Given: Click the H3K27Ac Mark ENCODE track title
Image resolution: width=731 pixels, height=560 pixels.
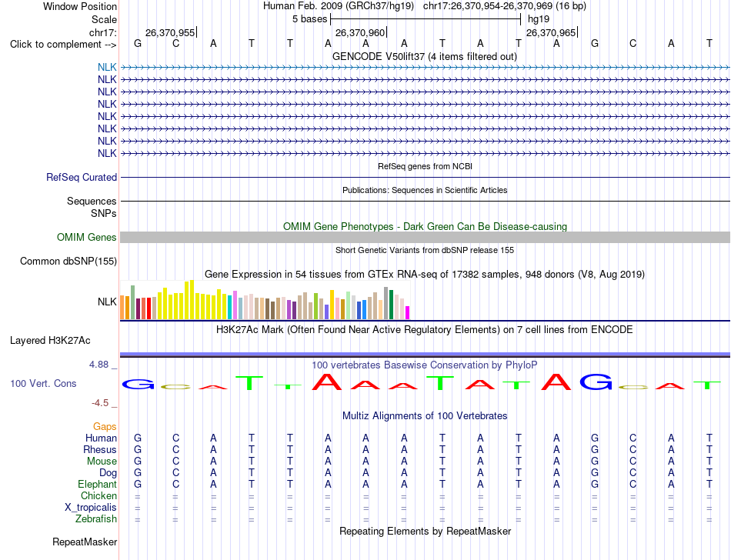Looking at the screenshot, I should coord(425,329).
